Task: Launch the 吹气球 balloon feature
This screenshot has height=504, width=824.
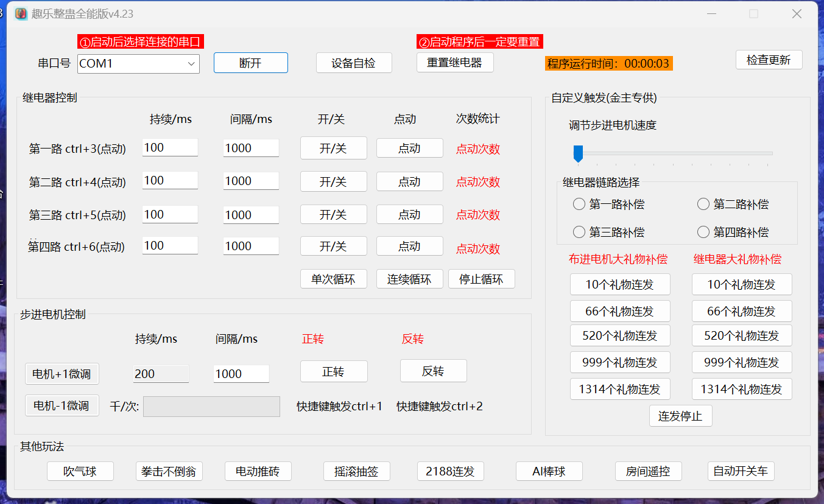Action: click(x=80, y=471)
